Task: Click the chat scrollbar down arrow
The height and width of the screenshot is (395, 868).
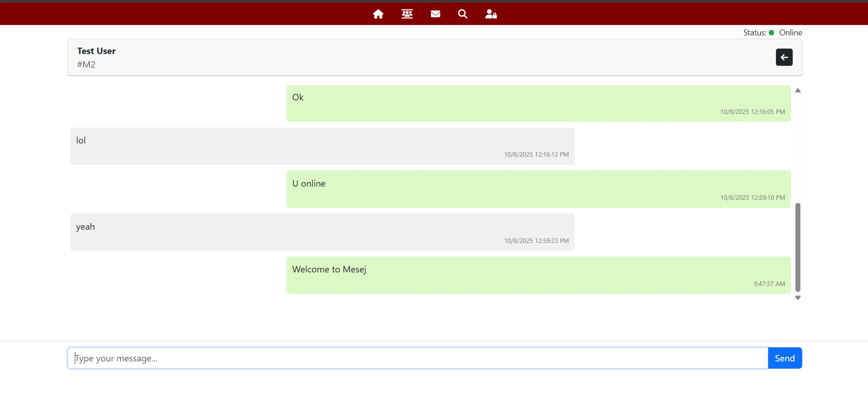Action: click(798, 298)
